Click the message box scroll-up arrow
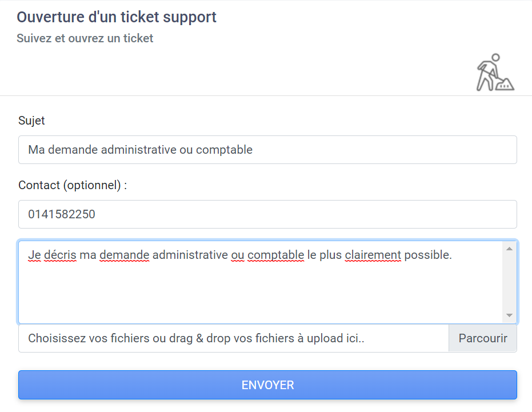This screenshot has width=532, height=412. (509, 249)
